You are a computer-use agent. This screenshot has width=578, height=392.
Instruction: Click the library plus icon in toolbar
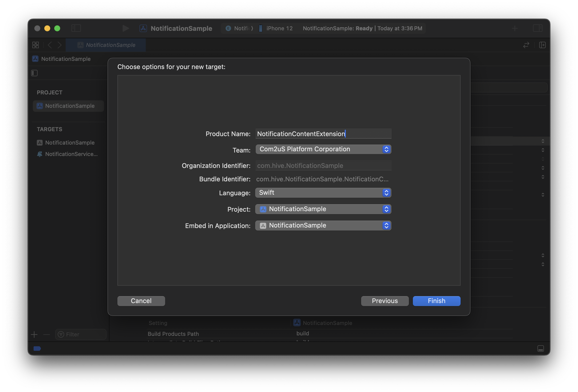[515, 28]
